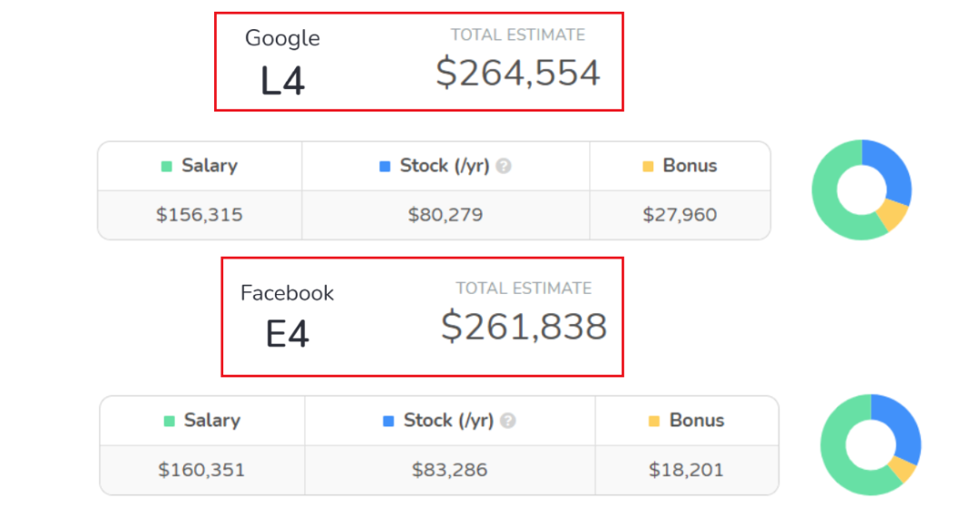Click the yellow Bonus swatch in the Facebook table

(654, 421)
